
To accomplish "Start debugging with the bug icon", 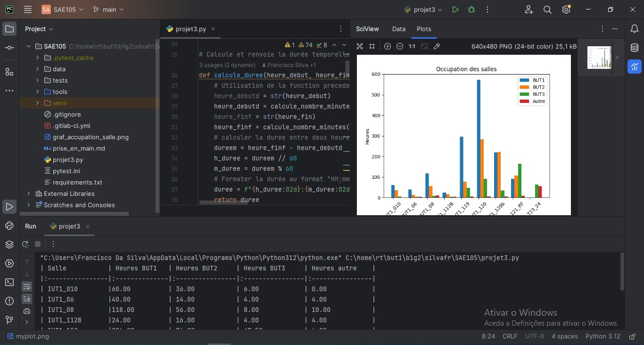I will tap(471, 9).
